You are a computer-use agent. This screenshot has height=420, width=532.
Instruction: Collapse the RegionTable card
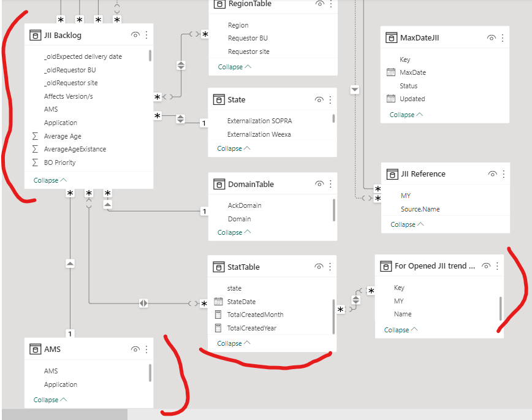pos(235,67)
